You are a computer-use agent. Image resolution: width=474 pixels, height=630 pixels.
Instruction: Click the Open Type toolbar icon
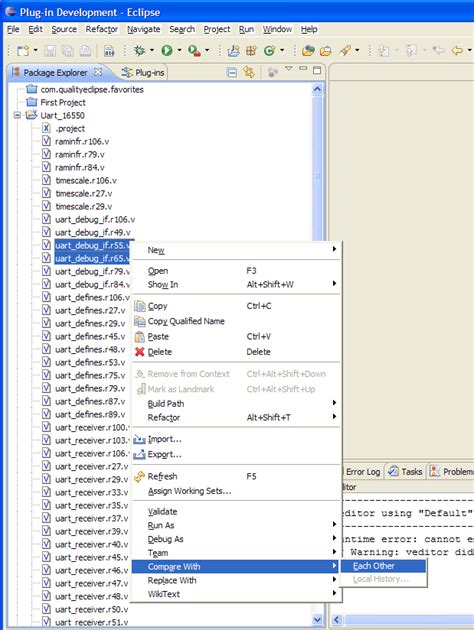coord(309,51)
